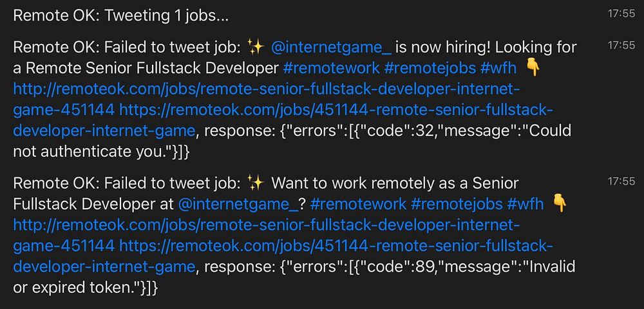Open the @internetgame_ mention before "is now hiring"
The image size is (644, 309).
(331, 47)
